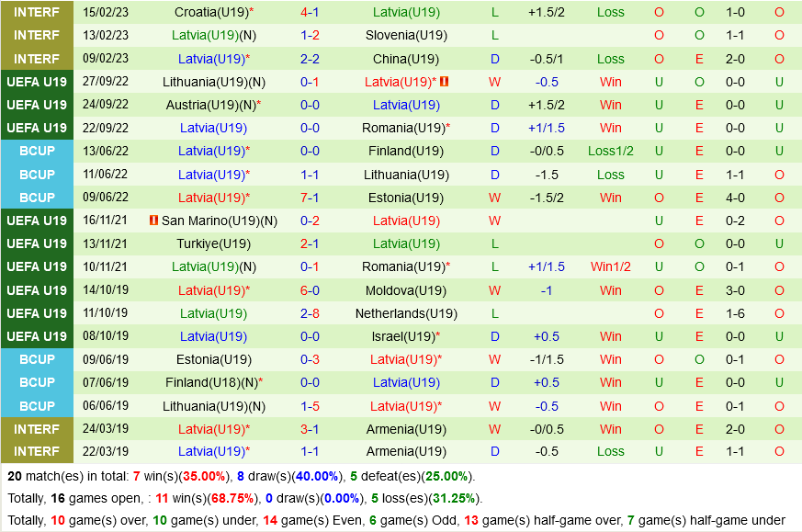802x532 pixels.
Task: Click date 11/06/22
Action: click(x=105, y=175)
